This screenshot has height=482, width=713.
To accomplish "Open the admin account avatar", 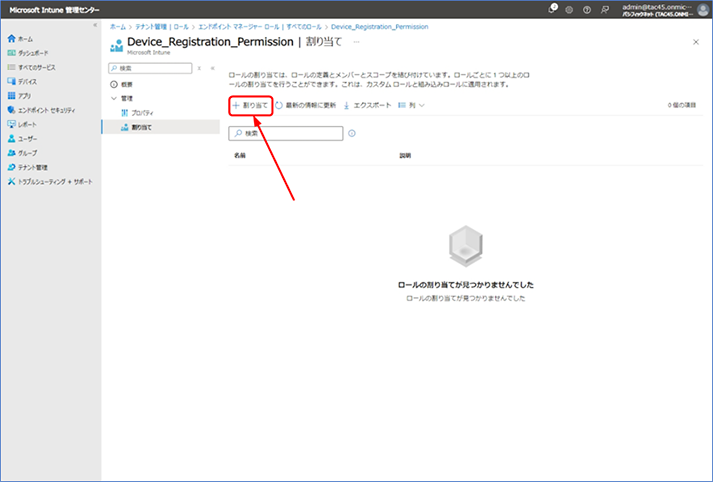I will (703, 10).
